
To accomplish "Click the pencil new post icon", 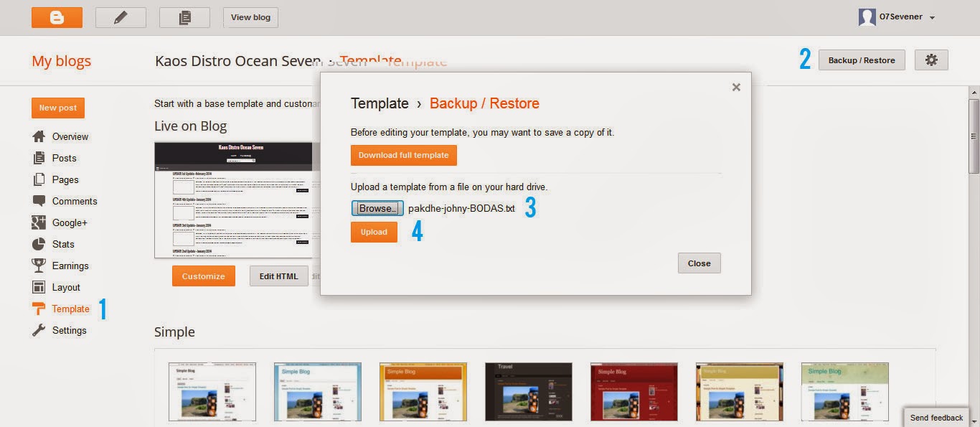I will 121,17.
